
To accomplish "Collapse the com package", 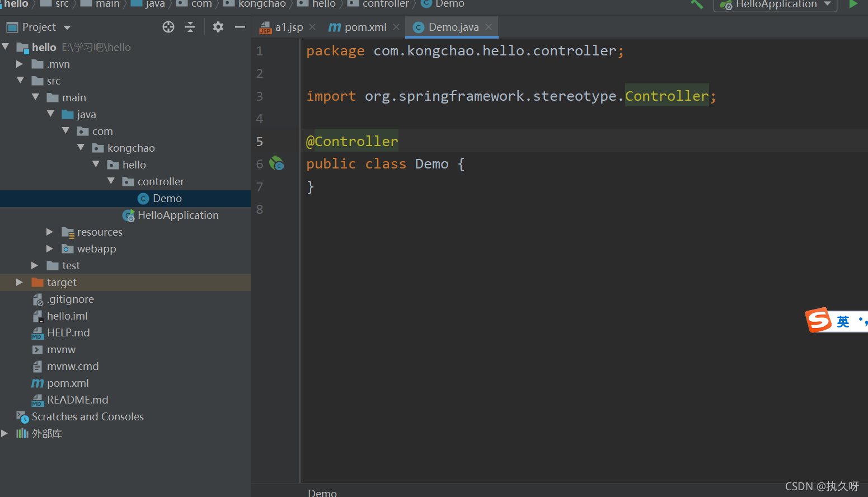I will tap(66, 131).
